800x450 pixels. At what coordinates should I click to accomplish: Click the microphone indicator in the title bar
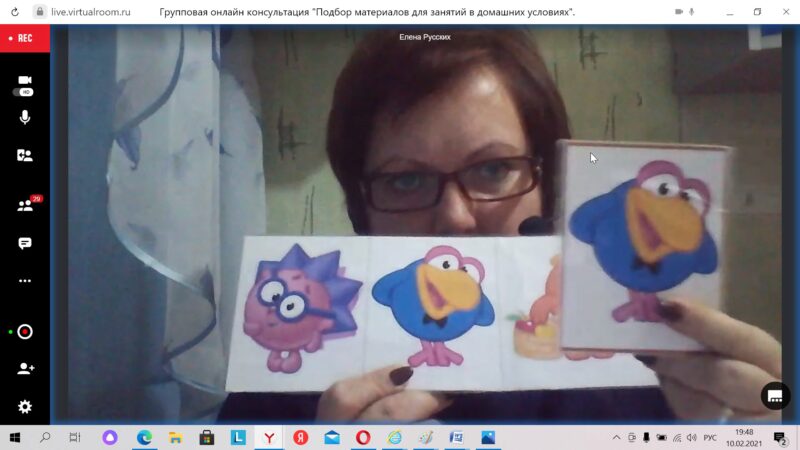click(691, 12)
